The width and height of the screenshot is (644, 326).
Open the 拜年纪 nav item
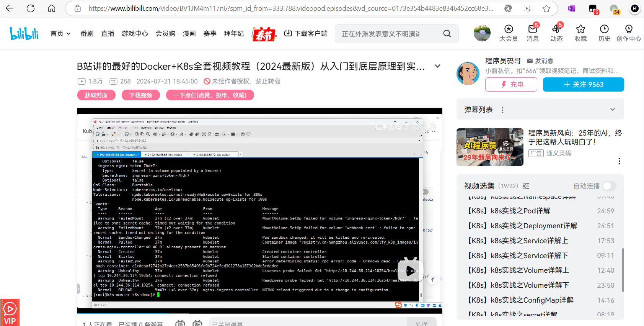(234, 34)
